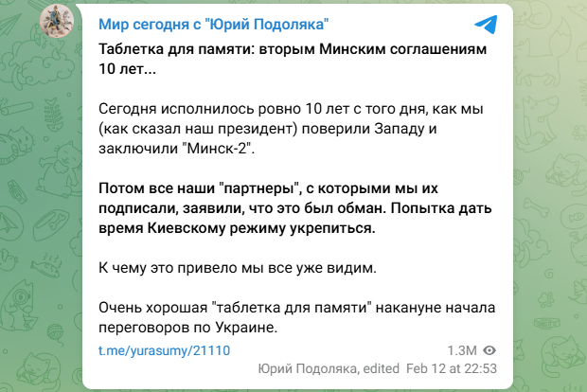This screenshot has height=392, width=587.
Task: Open the timestamp Feb 12 at 22:53
Action: pos(452,368)
